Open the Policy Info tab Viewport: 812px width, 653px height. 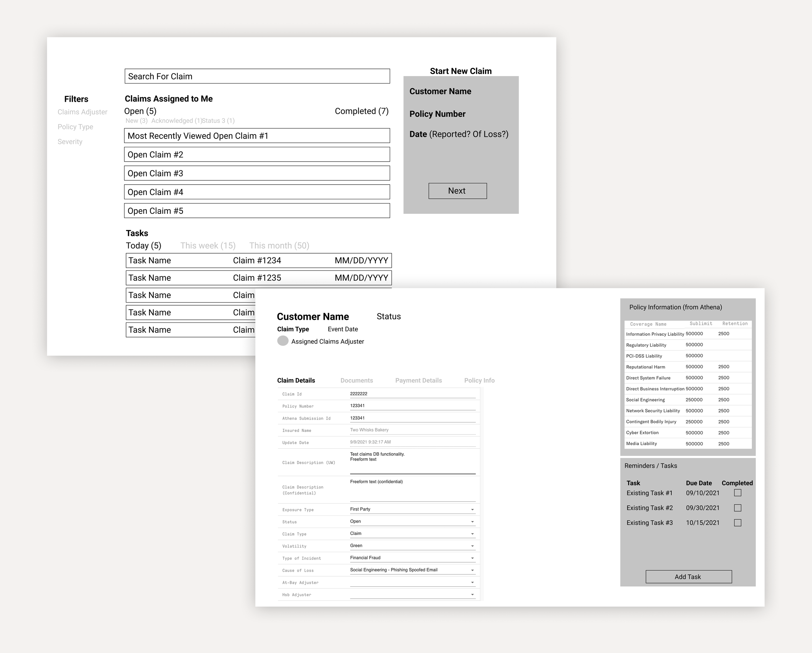479,380
